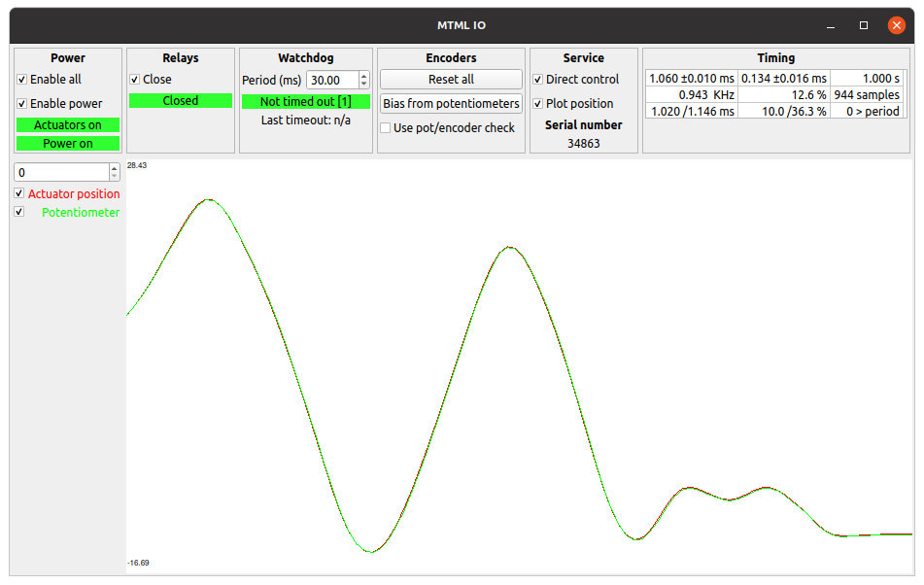Viewport: 924px width, 585px height.
Task: Decrement the actuator index spin box
Action: coord(115,177)
